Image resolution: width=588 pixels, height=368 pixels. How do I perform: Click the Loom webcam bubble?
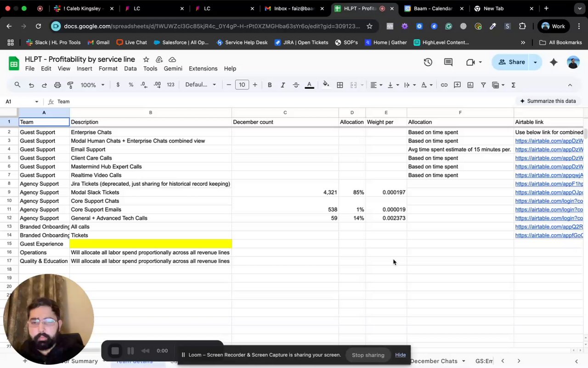[48, 319]
